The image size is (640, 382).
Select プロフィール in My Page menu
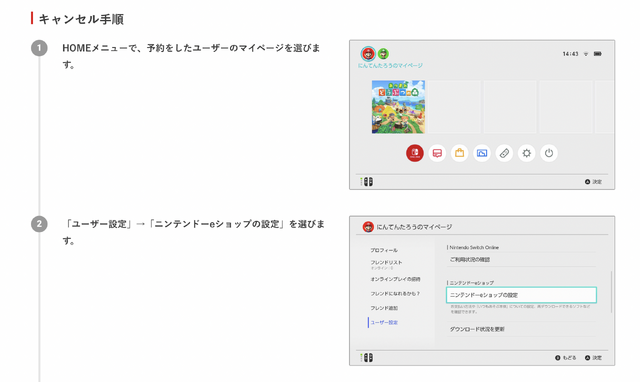pyautogui.click(x=384, y=250)
